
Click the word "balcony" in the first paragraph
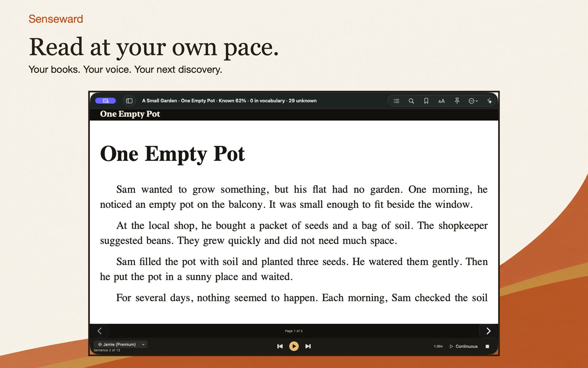[245, 205]
